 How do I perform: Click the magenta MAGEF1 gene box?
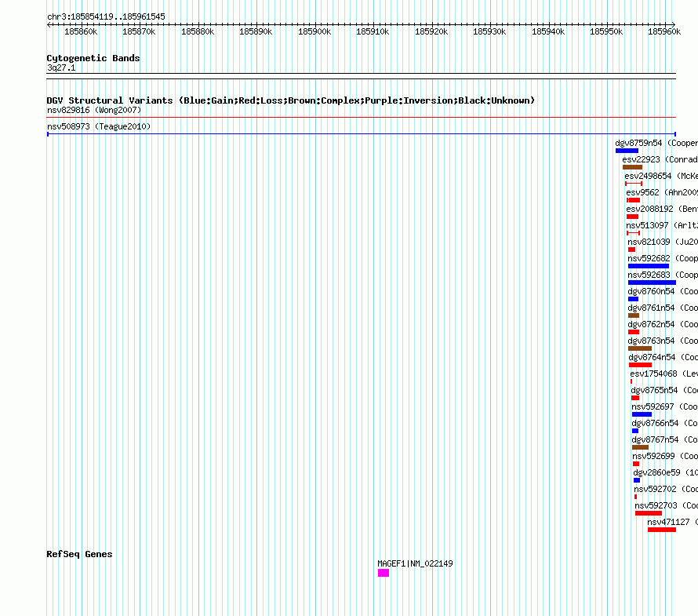(x=384, y=573)
